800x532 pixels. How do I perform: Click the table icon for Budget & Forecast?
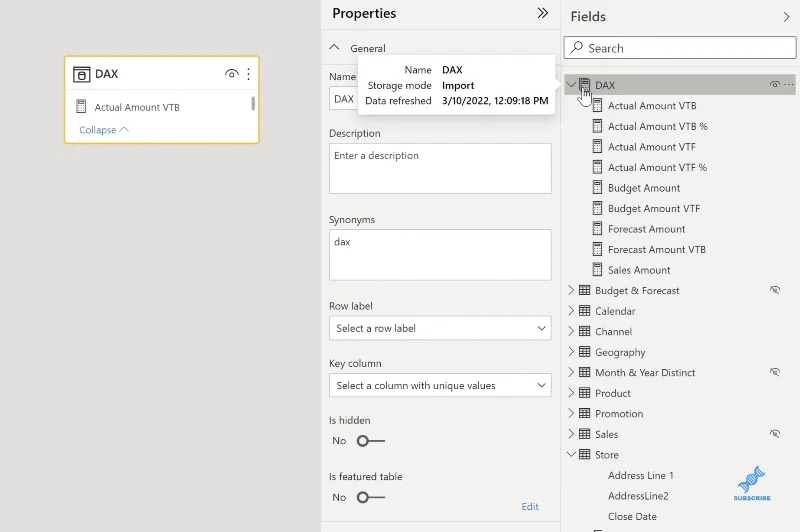(x=585, y=290)
